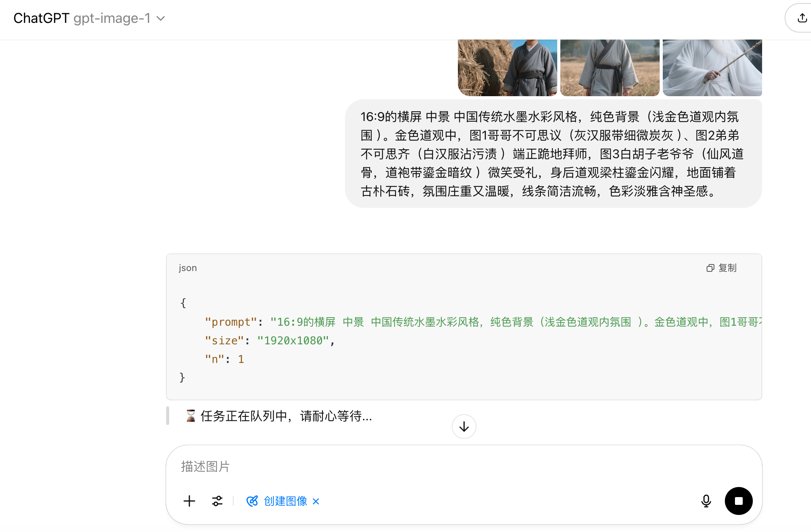
Task: Open the white-robed elder thumbnail
Action: coord(712,67)
